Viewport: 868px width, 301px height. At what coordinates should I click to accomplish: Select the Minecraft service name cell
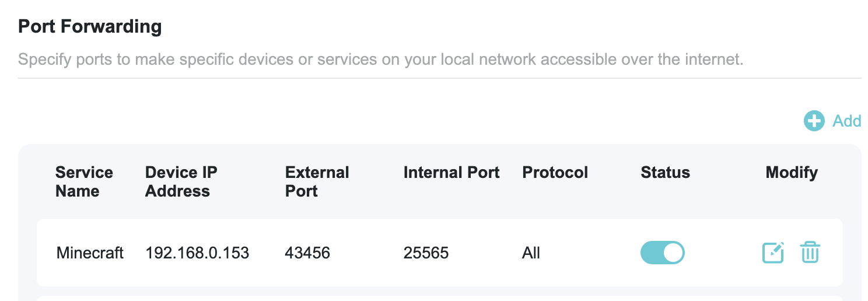point(90,253)
